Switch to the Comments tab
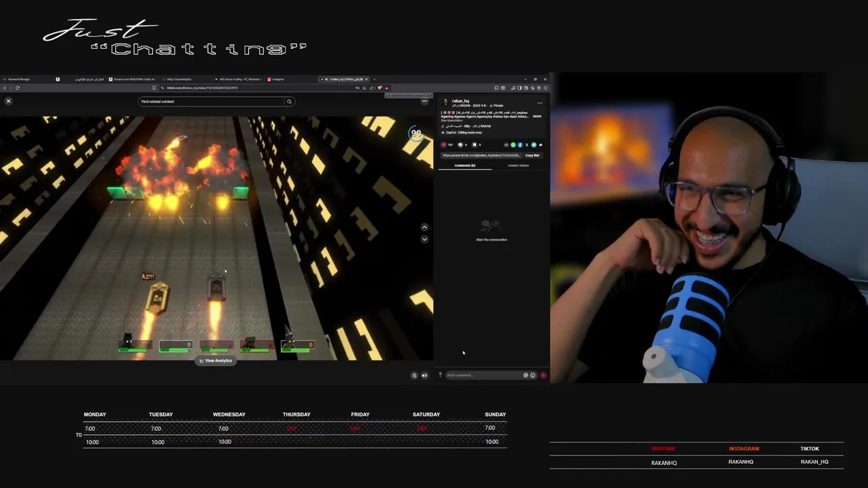Image resolution: width=868 pixels, height=488 pixels. 465,165
